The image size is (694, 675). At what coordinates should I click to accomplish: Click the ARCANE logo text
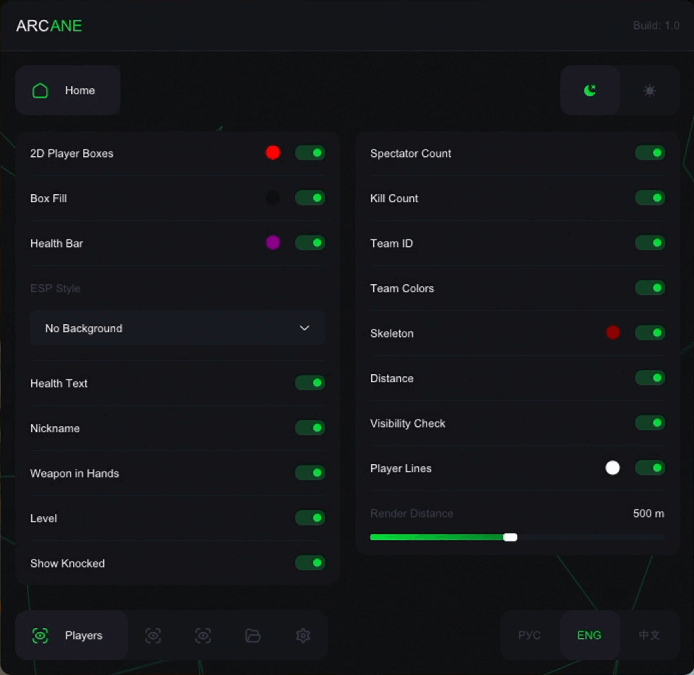tap(49, 26)
